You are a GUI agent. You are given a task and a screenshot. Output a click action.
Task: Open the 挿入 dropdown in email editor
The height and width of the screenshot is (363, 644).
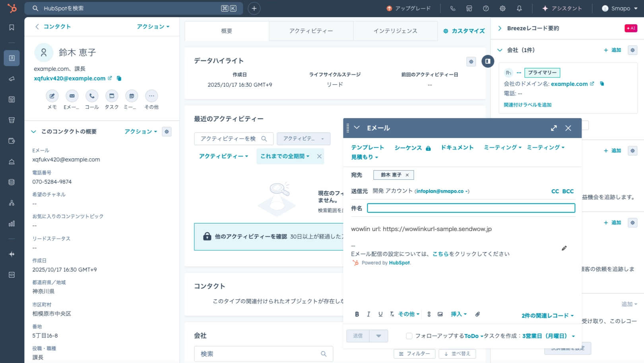tap(459, 314)
